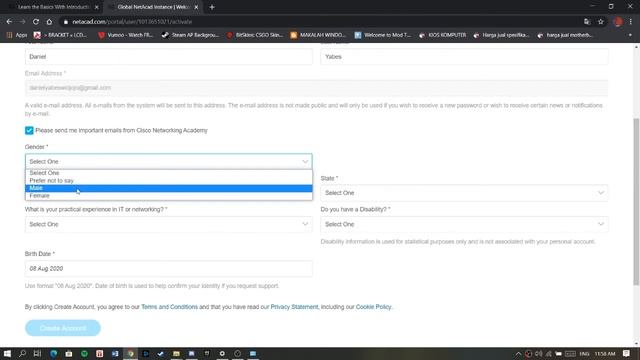Open the settings gear taskbar icon

click(x=222, y=353)
